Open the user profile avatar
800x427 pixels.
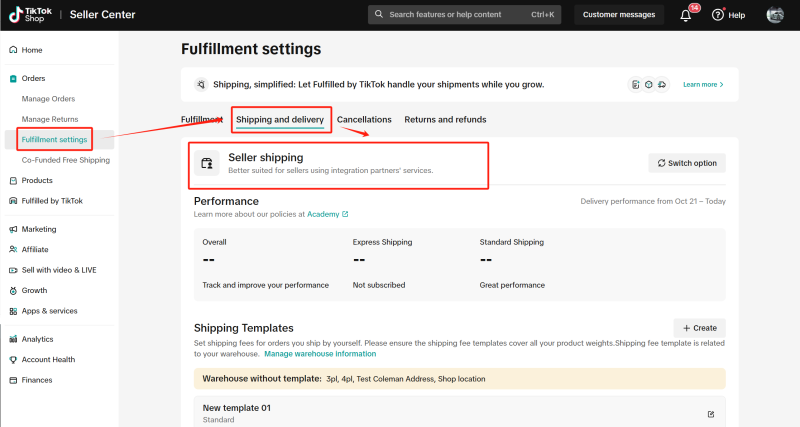[x=774, y=15]
